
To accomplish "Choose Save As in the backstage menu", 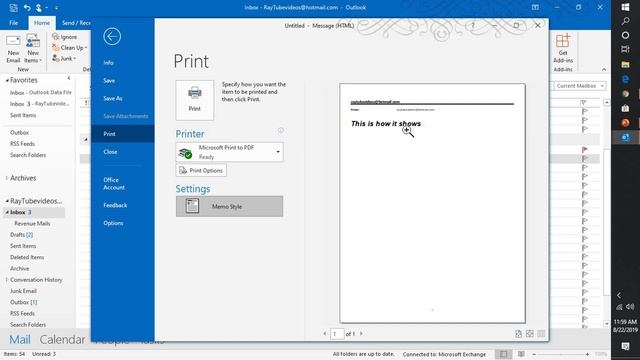I will point(113,98).
